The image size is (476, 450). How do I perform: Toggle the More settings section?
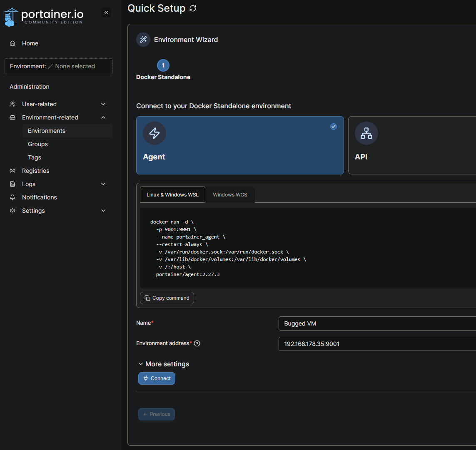point(164,364)
